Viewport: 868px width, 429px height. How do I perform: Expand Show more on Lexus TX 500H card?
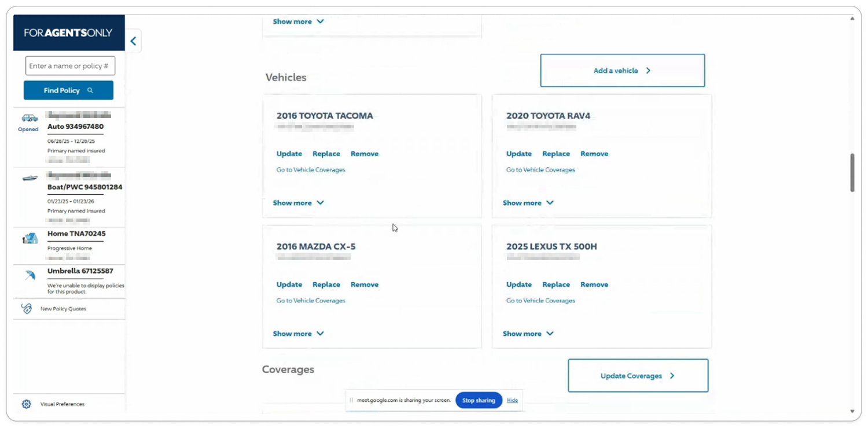click(x=528, y=334)
